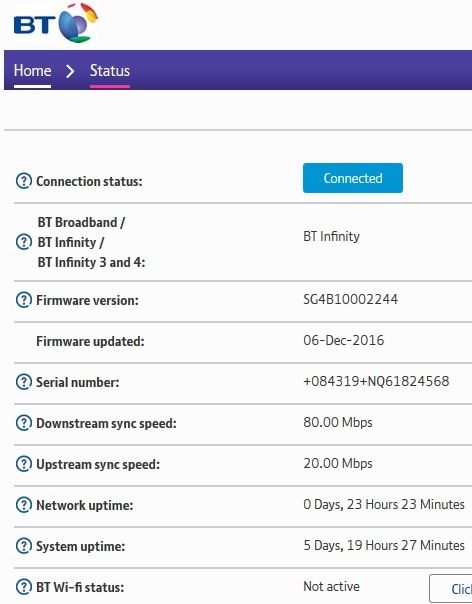Click the BT Infinity 3 and 4 label
Image resolution: width=472 pixels, height=604 pixels.
91,262
